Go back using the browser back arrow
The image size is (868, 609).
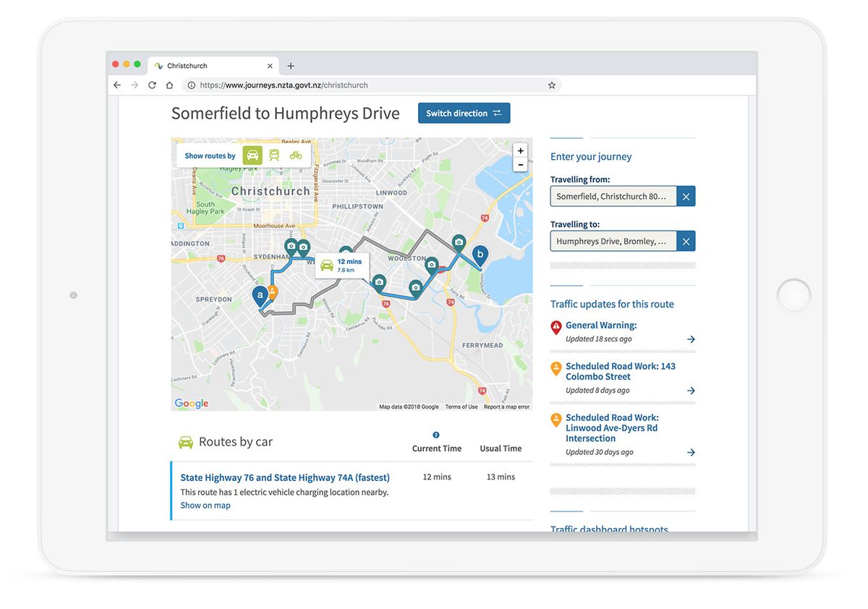pos(117,85)
